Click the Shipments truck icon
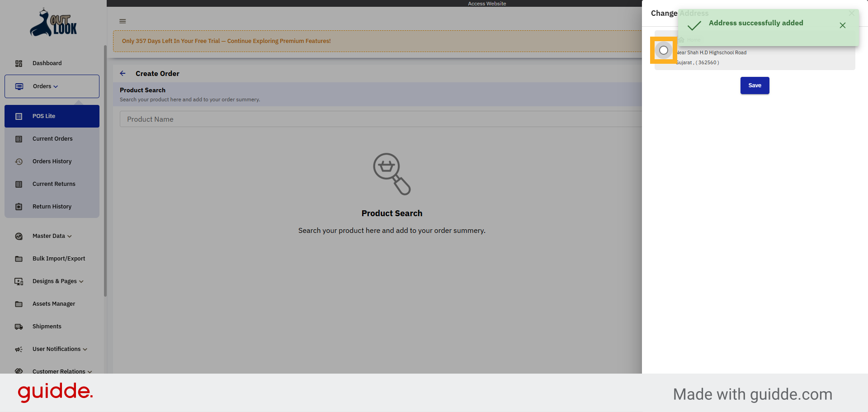The width and height of the screenshot is (868, 412). click(x=19, y=327)
